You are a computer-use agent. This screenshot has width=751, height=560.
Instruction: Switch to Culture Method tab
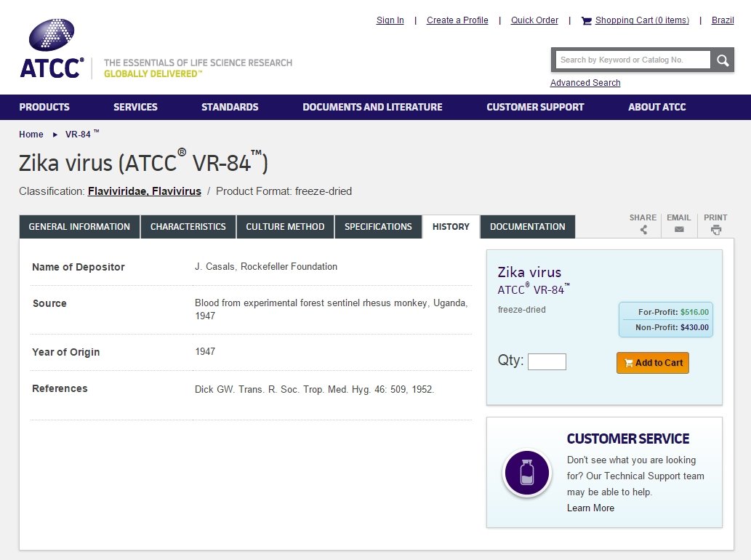click(x=285, y=227)
